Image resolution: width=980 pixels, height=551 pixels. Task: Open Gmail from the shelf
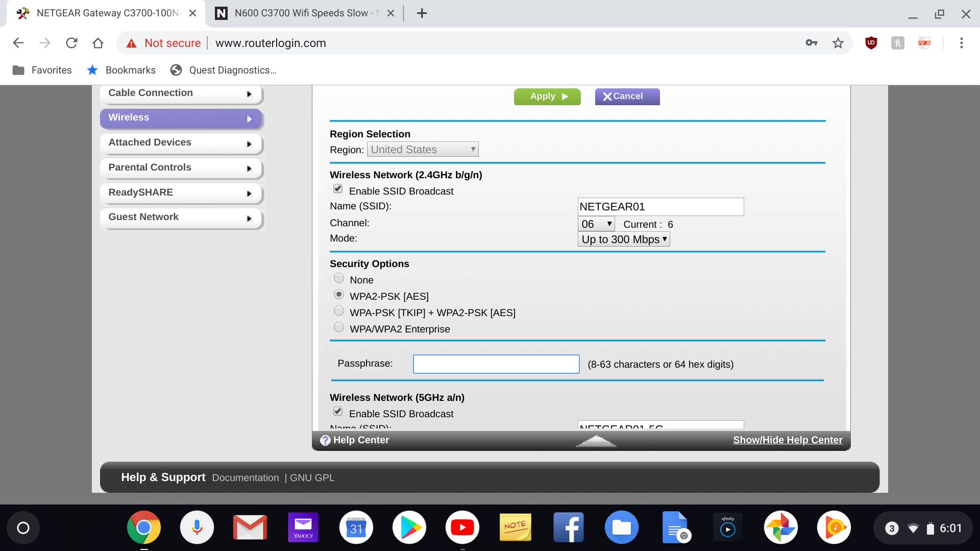click(250, 528)
